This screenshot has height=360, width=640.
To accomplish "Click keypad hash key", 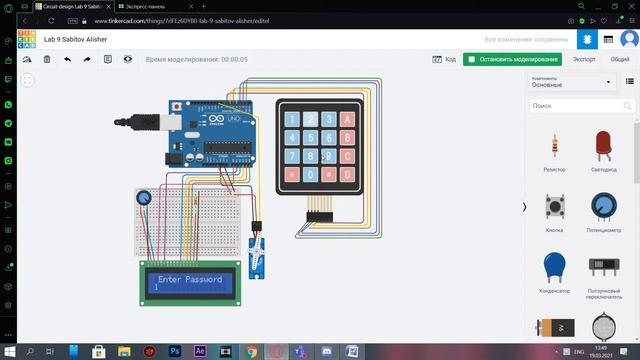I will click(x=329, y=175).
